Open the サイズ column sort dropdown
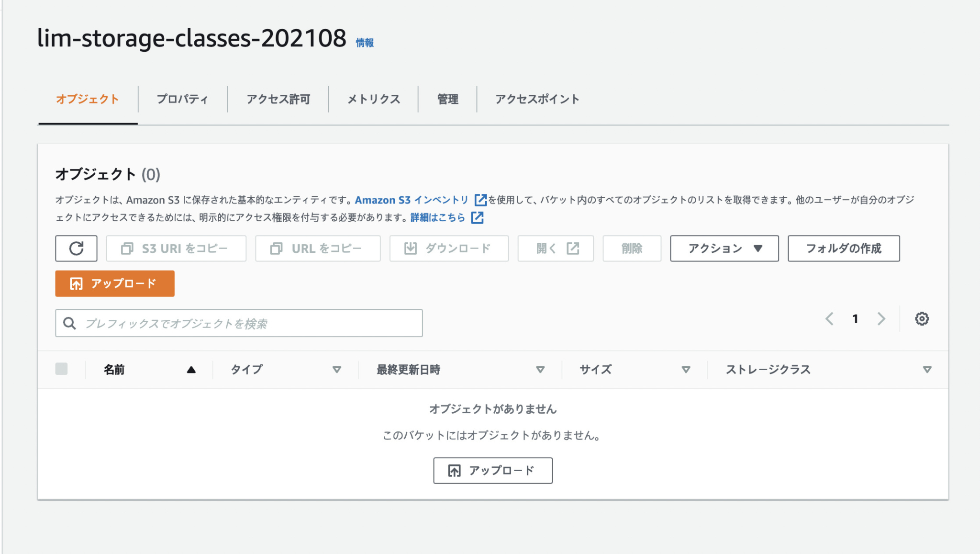This screenshot has height=554, width=980. 686,369
